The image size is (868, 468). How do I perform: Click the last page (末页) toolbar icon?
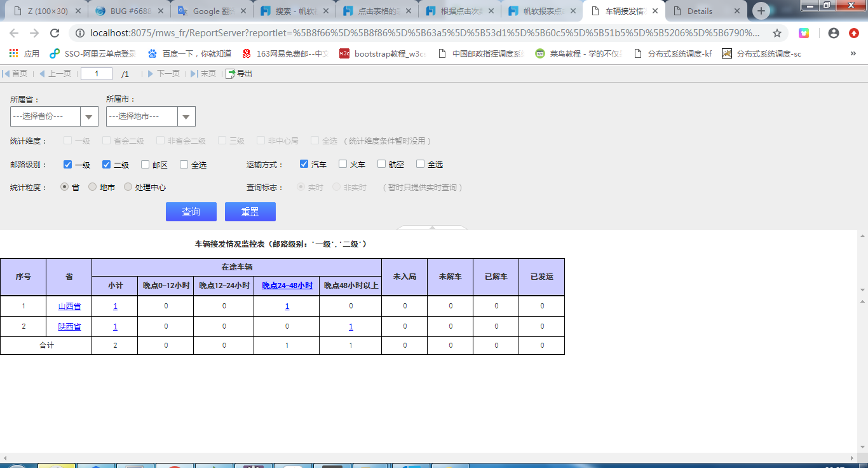[203, 74]
